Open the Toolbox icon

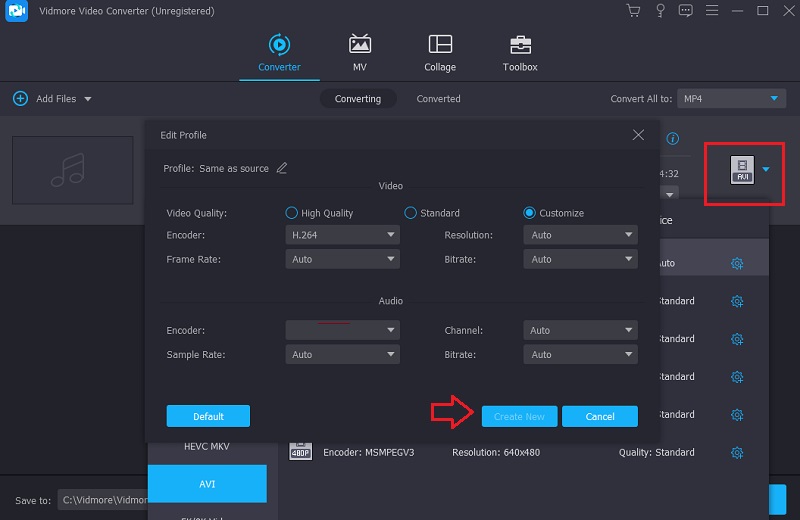coord(520,53)
